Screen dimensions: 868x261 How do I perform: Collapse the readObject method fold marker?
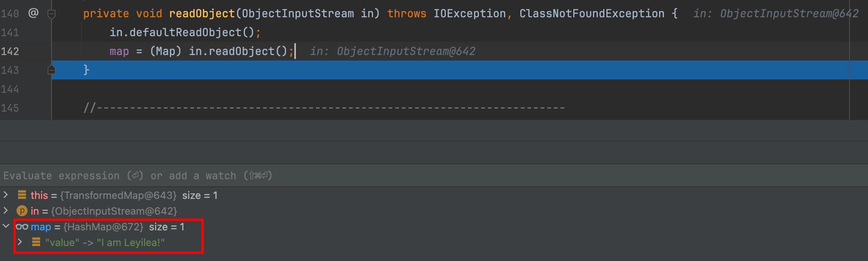(51, 14)
